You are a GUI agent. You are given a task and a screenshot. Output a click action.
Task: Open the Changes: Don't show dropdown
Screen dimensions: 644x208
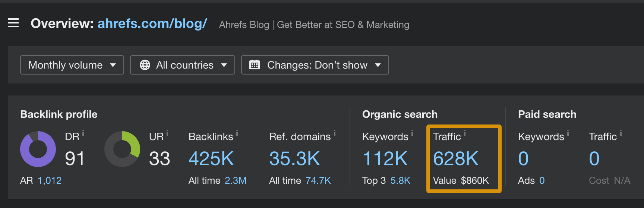315,65
